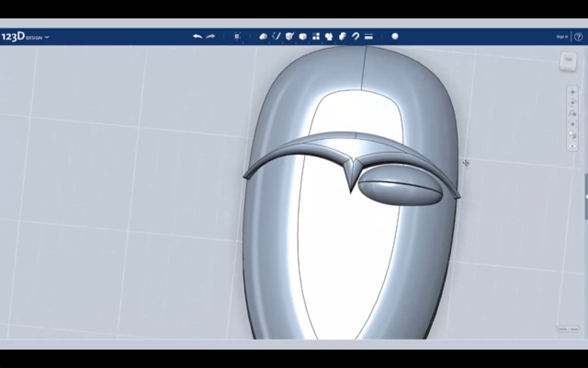
Task: Click the Sign In link
Action: (562, 37)
